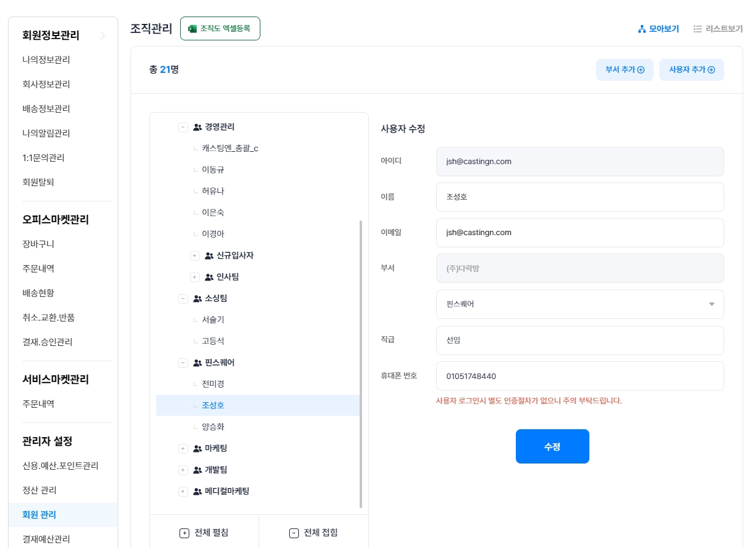Switch to 리스트보기 list view
This screenshot has height=548, width=756.
[718, 29]
